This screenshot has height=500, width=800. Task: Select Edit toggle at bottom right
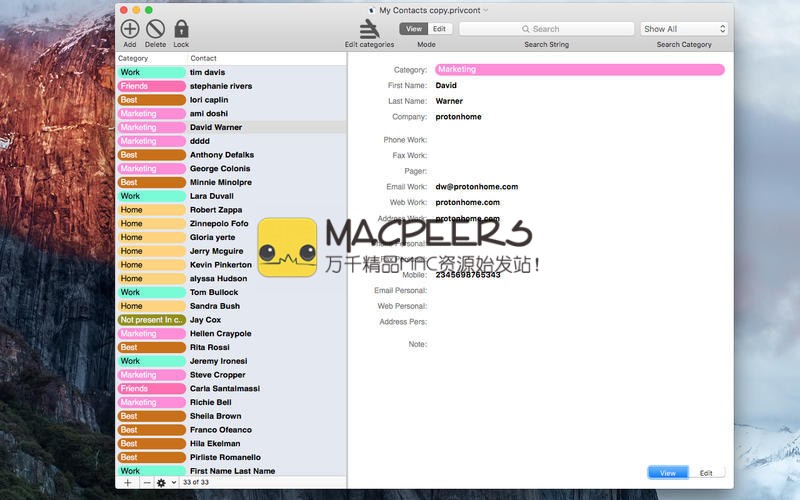click(x=706, y=473)
